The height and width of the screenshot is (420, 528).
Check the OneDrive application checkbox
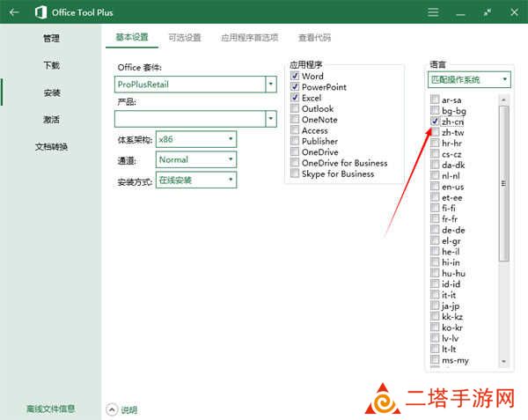pyautogui.click(x=295, y=151)
